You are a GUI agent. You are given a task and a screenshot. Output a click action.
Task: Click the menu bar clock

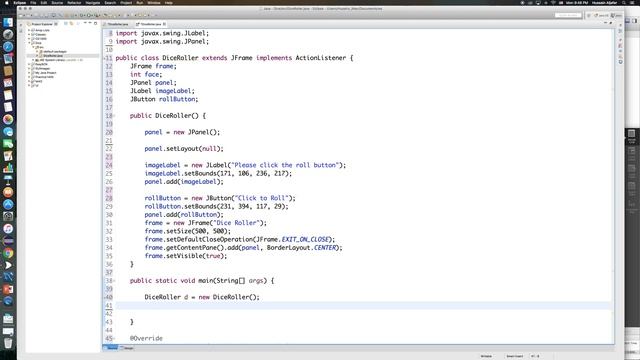pos(577,3)
